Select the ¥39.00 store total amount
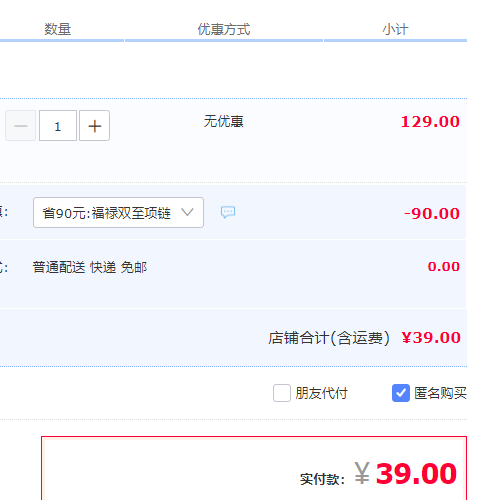490x500 pixels. pyautogui.click(x=431, y=338)
